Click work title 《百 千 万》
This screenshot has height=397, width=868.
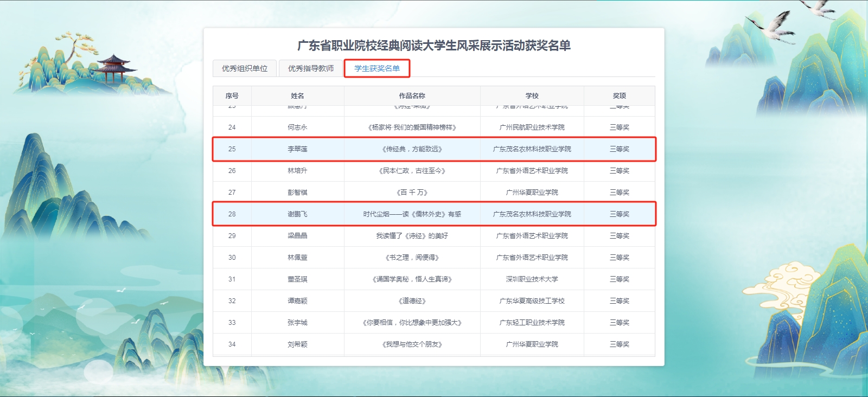coord(412,193)
